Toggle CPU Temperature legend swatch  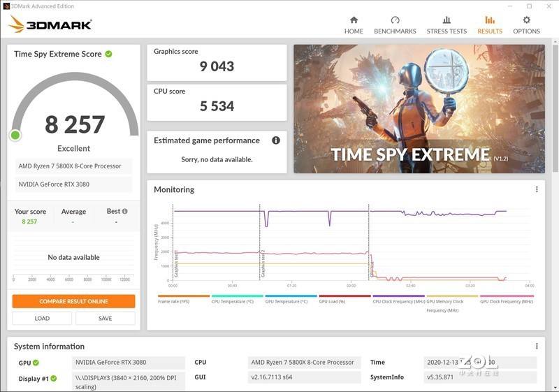coord(238,296)
